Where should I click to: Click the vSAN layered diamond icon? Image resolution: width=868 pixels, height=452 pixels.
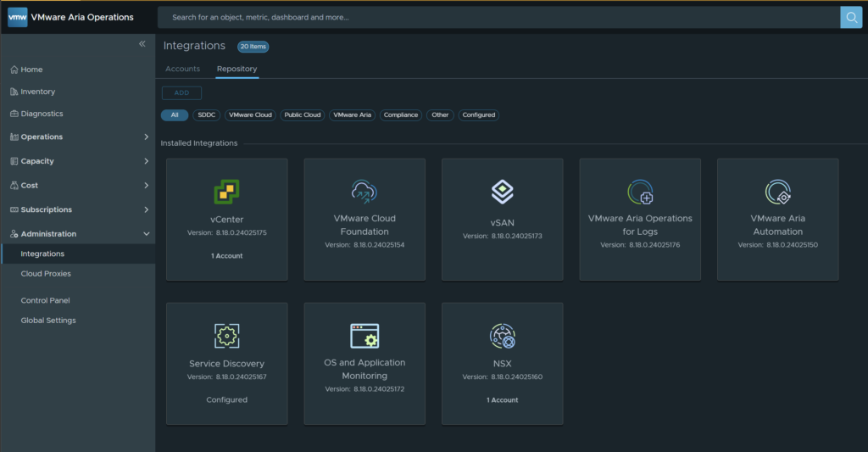(502, 192)
